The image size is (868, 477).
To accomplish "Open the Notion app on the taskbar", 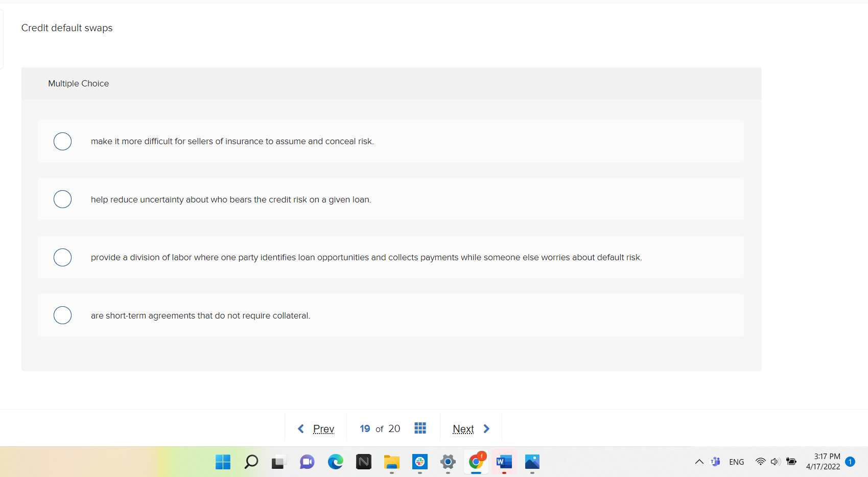I will (363, 462).
